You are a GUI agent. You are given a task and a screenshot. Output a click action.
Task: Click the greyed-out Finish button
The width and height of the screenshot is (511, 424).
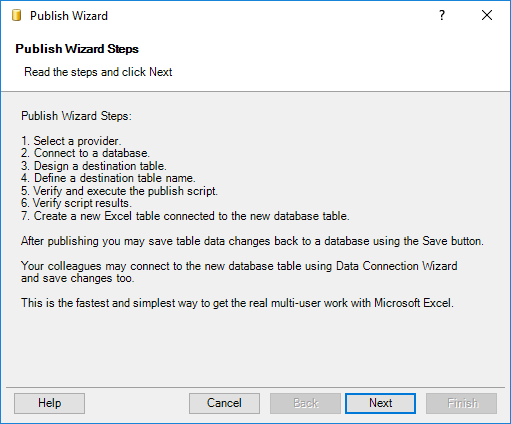coord(461,403)
